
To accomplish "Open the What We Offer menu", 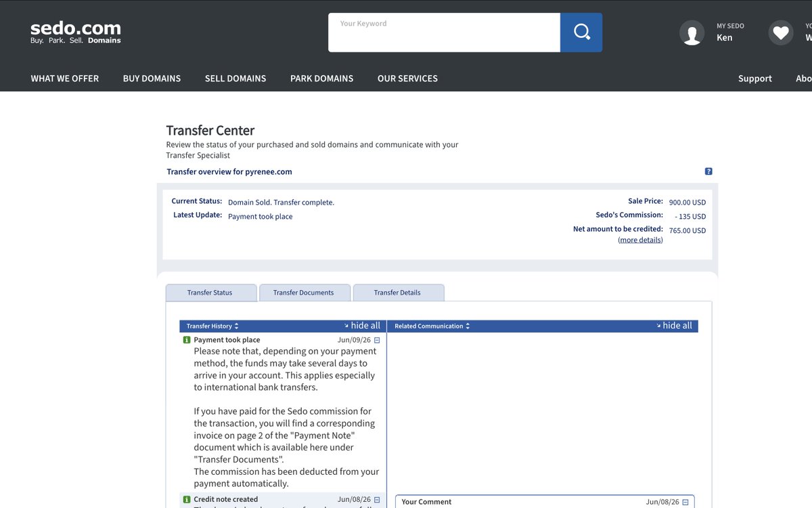I will (x=65, y=79).
